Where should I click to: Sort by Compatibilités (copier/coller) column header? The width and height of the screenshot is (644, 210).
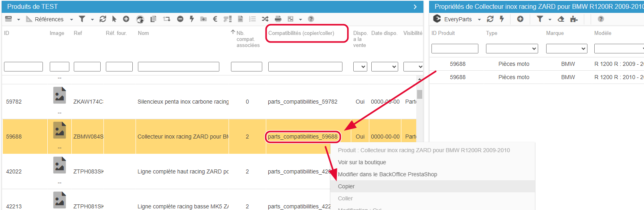click(x=301, y=33)
